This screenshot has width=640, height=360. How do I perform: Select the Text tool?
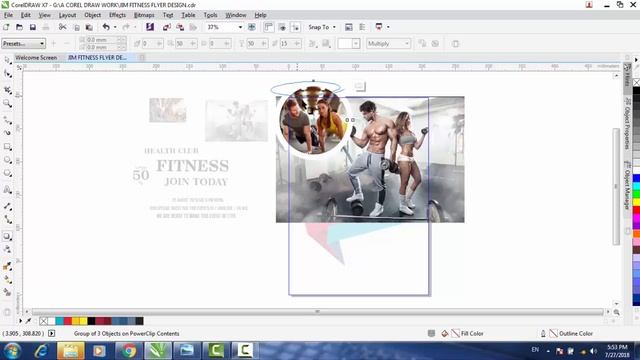point(7,189)
